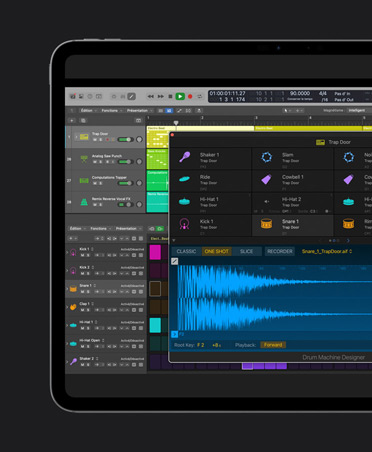The image size is (372, 452).
Task: Open step sequencer Édition menu
Action: [x=77, y=229]
